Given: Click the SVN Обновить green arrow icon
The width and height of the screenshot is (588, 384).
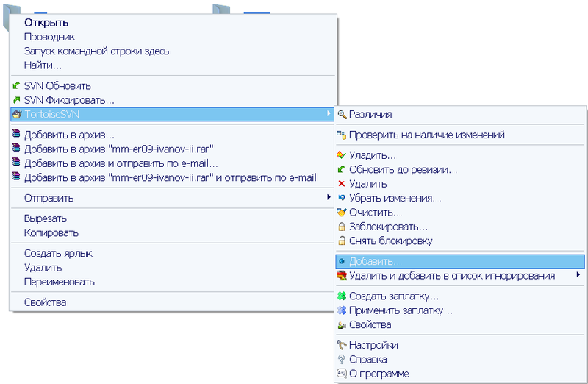Looking at the screenshot, I should pyautogui.click(x=16, y=86).
